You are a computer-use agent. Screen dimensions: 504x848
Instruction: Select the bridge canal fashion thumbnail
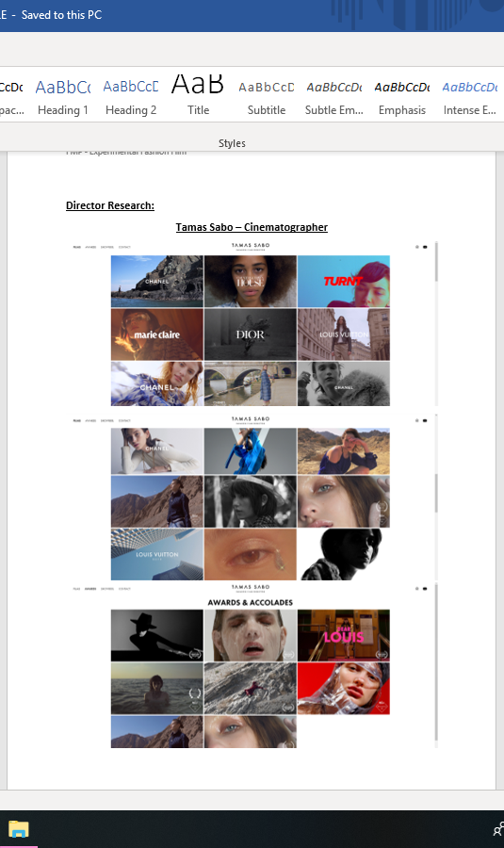tap(250, 383)
